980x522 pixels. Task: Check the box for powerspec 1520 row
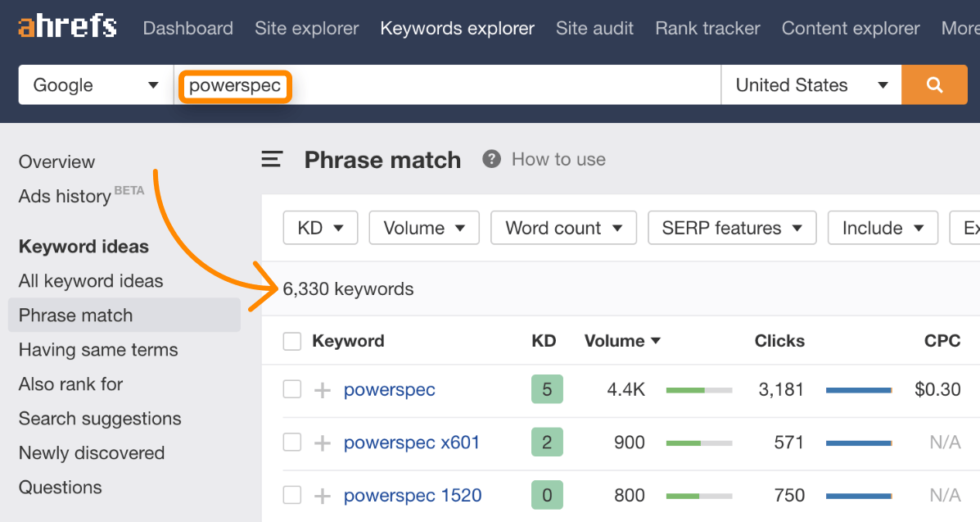(292, 495)
